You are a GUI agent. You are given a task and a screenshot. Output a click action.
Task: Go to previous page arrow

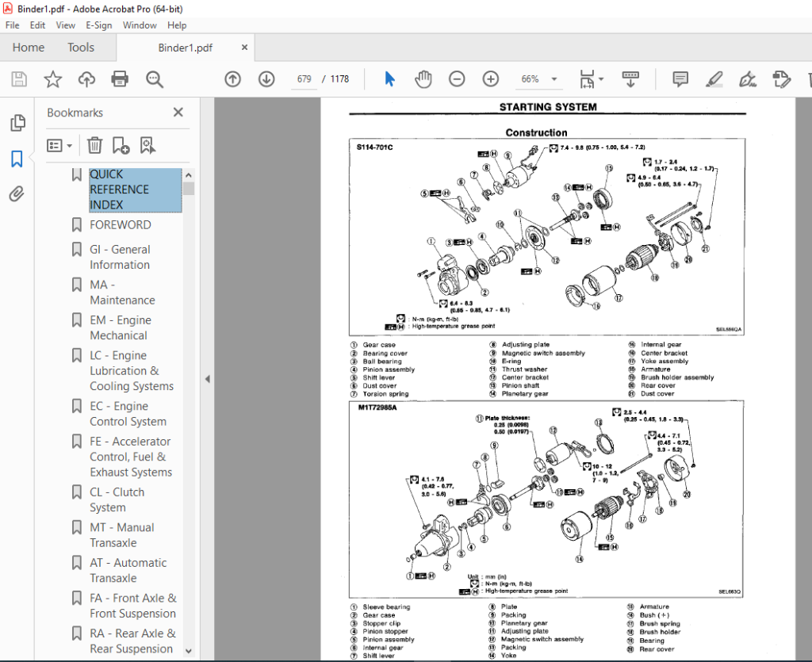233,79
